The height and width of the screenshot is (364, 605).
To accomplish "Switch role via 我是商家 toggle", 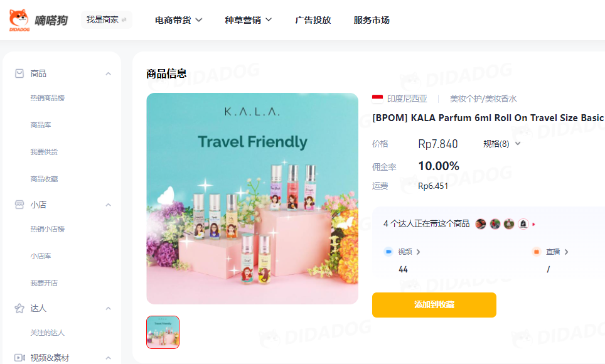I will pos(107,19).
